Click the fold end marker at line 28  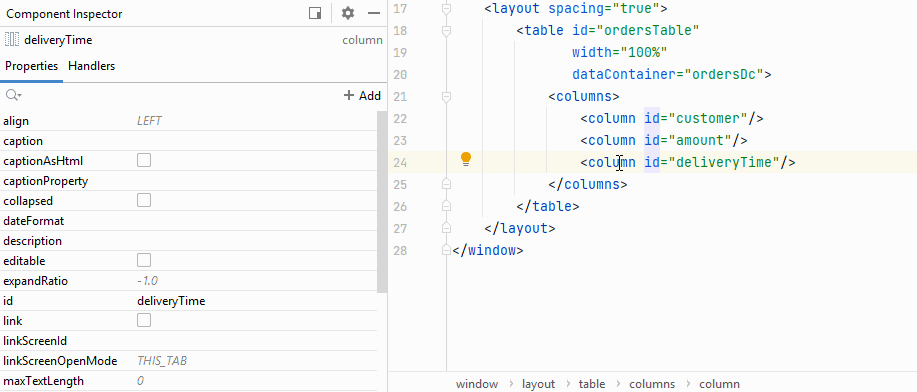pos(447,250)
